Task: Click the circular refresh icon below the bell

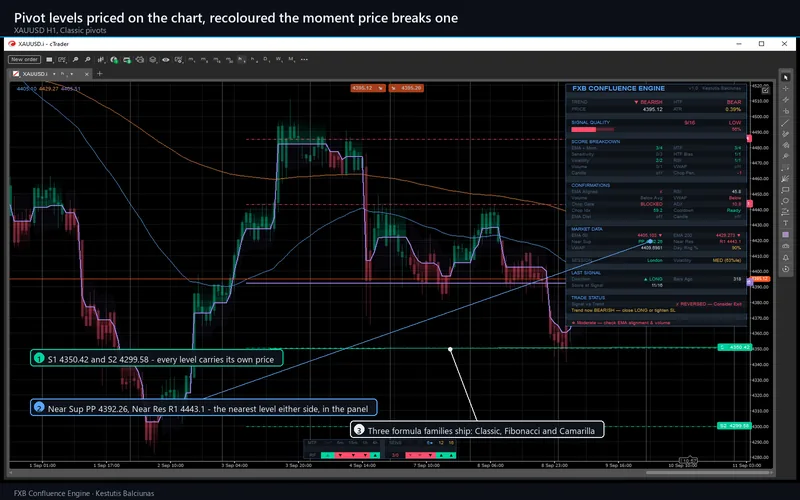Action: coord(786,269)
